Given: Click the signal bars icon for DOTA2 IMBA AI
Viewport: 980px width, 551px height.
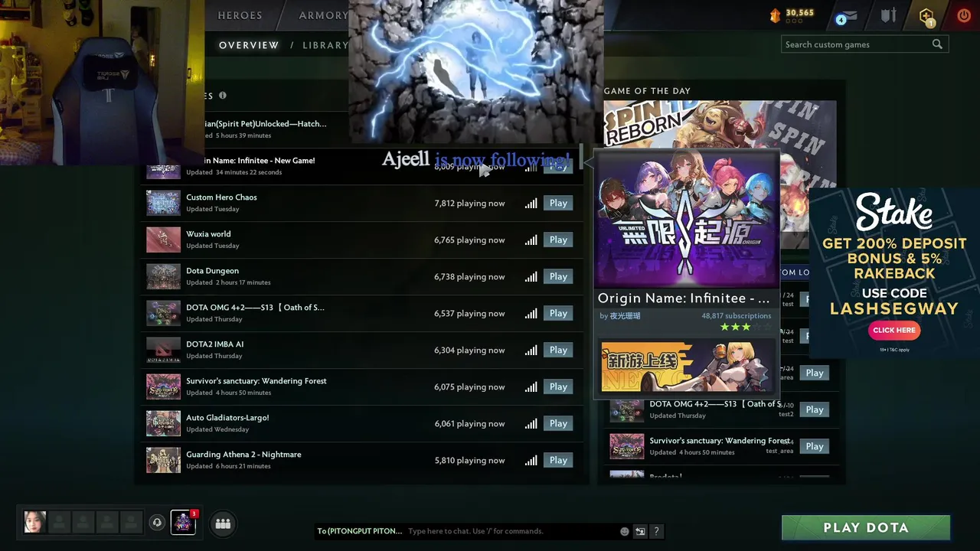Looking at the screenshot, I should tap(531, 350).
